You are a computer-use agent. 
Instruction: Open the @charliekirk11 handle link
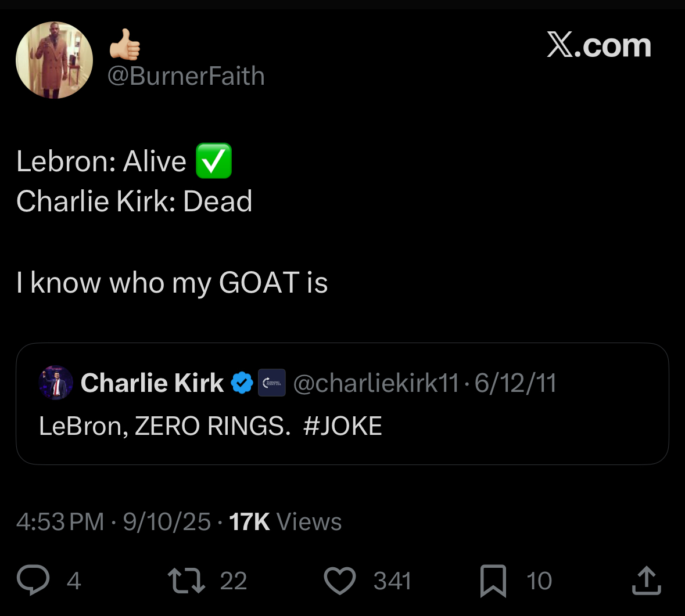pyautogui.click(x=376, y=383)
